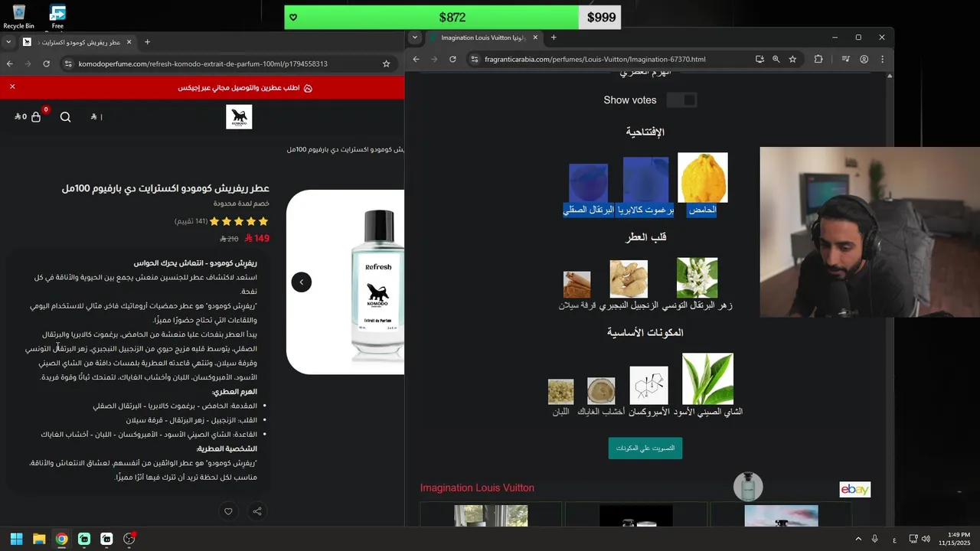Screen dimensions: 980x551
Task: Click the $999 goal label
Action: tap(600, 18)
